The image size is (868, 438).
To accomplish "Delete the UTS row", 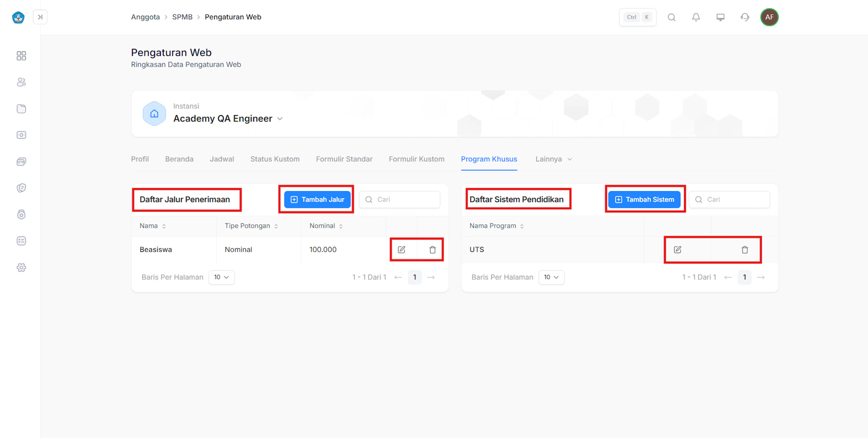I will click(745, 250).
